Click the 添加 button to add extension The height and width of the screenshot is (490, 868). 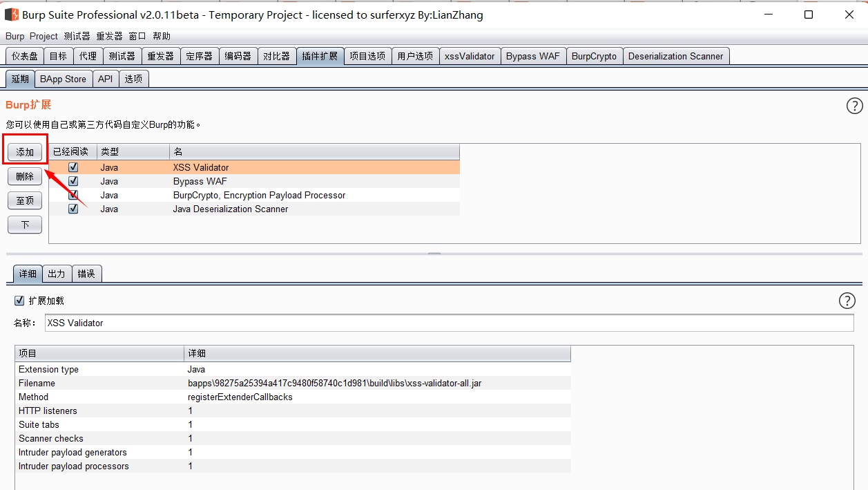[x=25, y=152]
